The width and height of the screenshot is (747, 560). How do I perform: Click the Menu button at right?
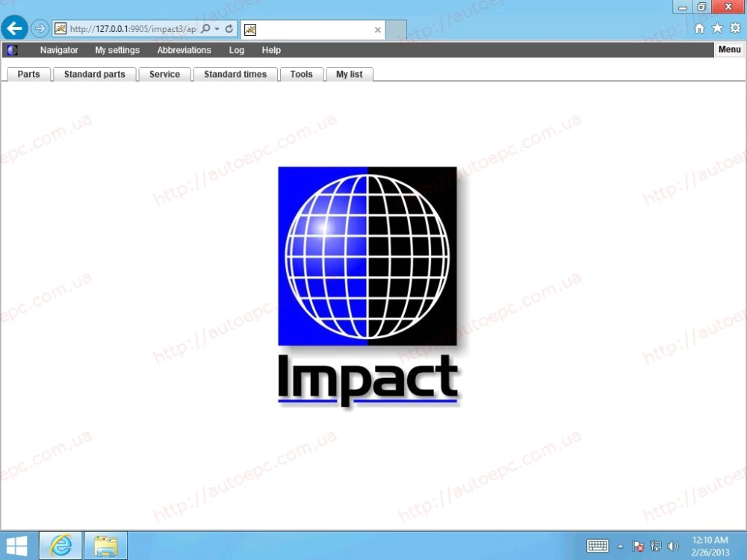729,49
